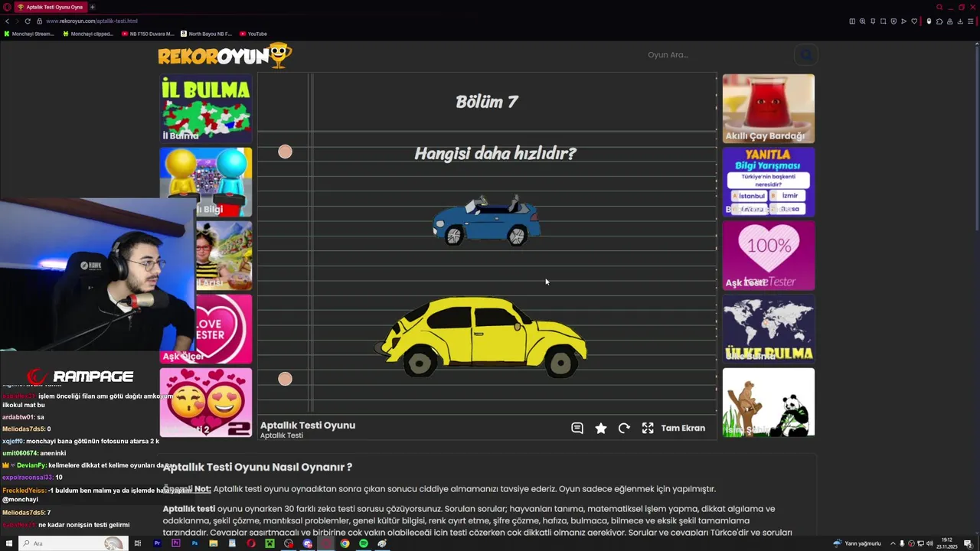Screen dimensions: 980x551
Task: Open the Discord taskbar icon
Action: 307,543
